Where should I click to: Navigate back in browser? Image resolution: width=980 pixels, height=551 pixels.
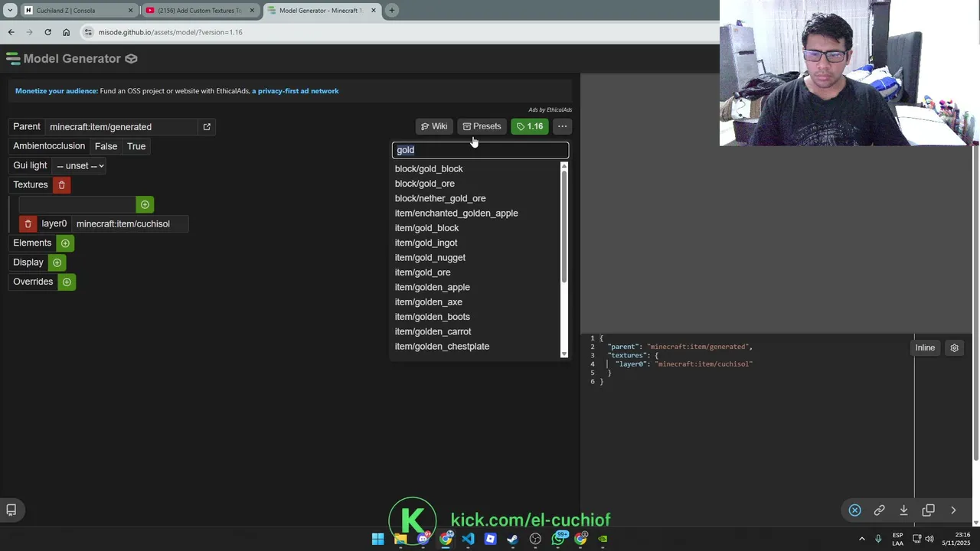pos(11,32)
